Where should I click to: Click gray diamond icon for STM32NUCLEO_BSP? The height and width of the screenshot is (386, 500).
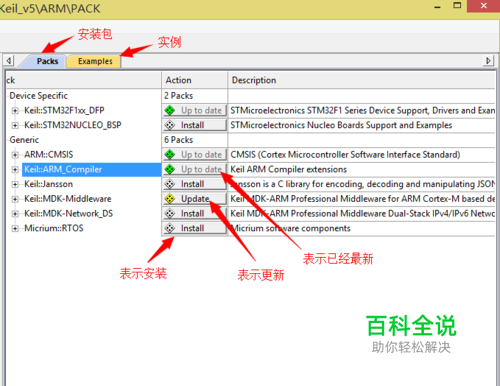pos(170,125)
